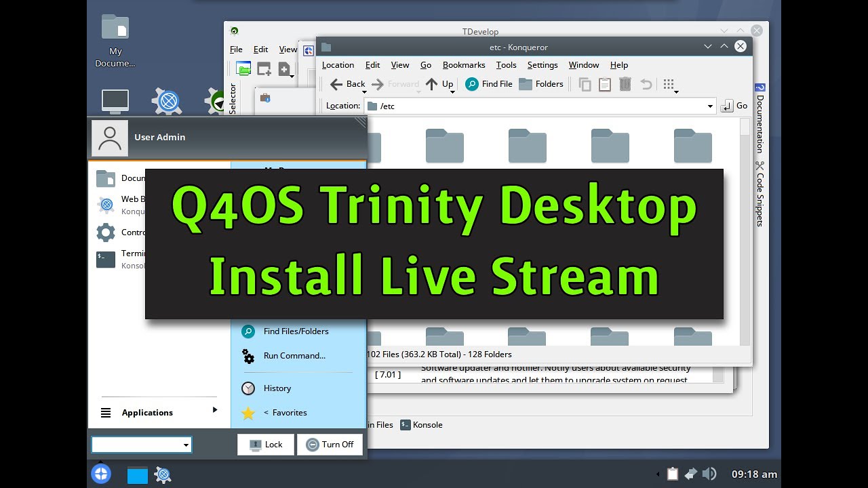Open the TDevelop Edit menu
The image size is (868, 488).
pos(261,49)
